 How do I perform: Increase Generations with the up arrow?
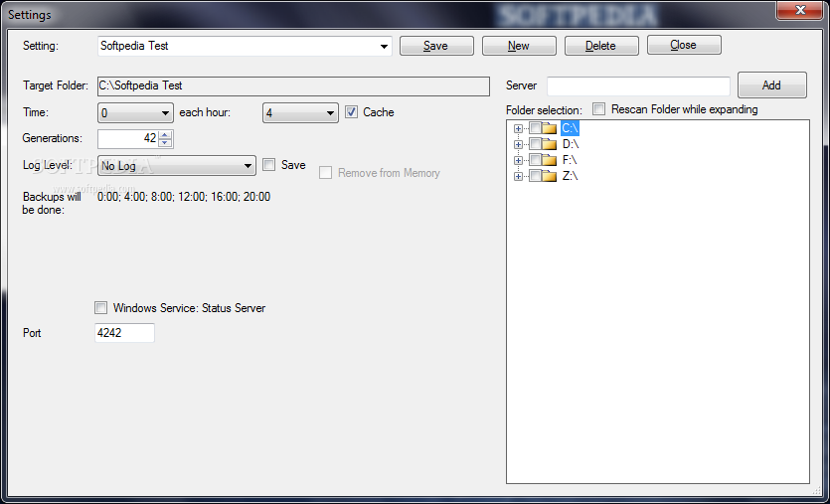165,135
